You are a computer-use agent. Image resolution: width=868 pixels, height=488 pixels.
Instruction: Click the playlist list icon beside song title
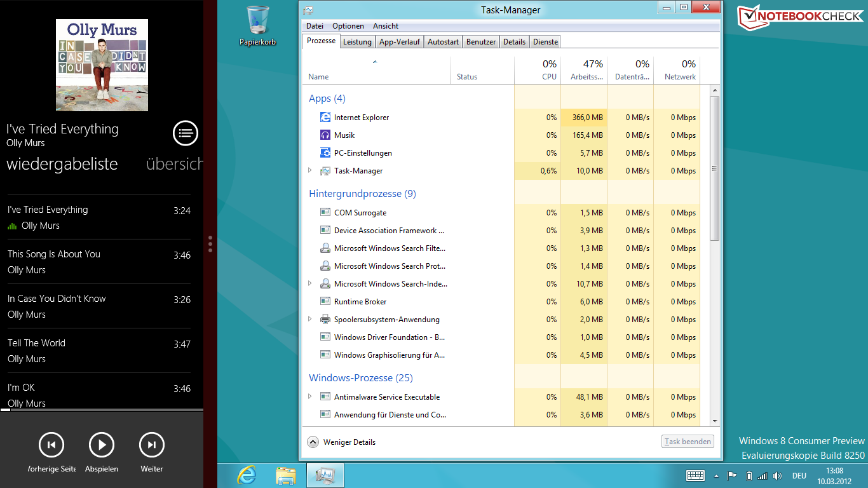pos(186,133)
